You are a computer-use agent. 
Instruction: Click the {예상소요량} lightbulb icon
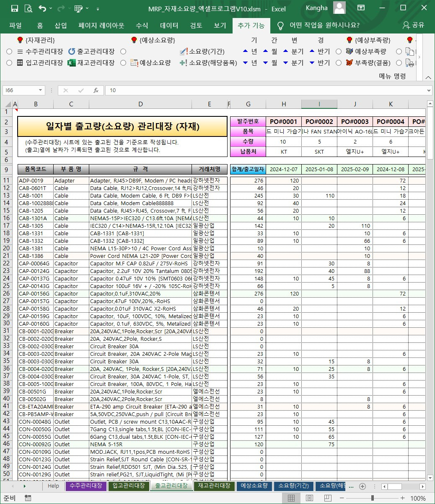[134, 40]
